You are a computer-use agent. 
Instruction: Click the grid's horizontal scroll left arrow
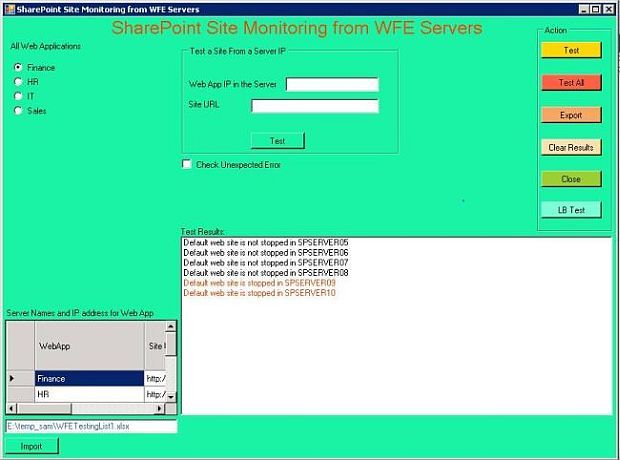[12, 408]
